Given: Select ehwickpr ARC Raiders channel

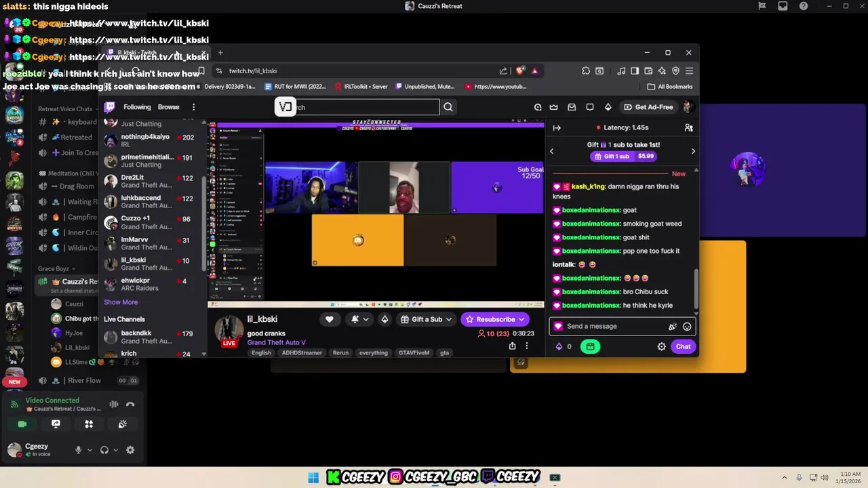Looking at the screenshot, I should click(x=152, y=284).
